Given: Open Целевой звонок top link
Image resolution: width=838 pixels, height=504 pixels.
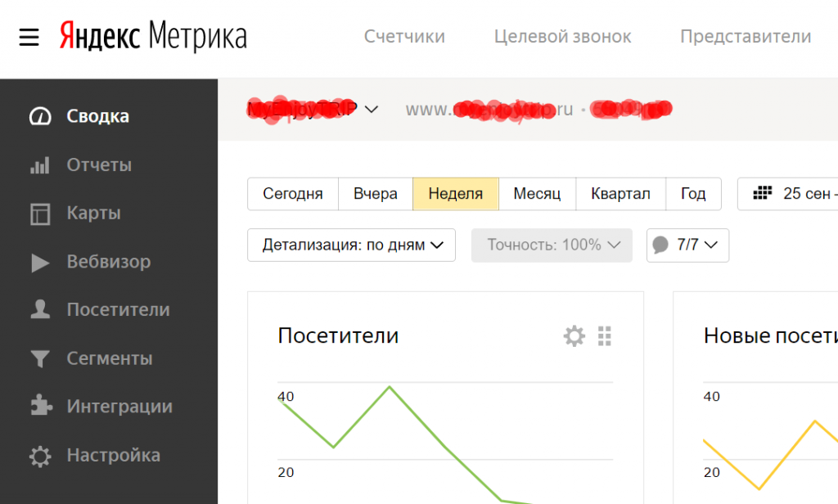Looking at the screenshot, I should coord(562,36).
